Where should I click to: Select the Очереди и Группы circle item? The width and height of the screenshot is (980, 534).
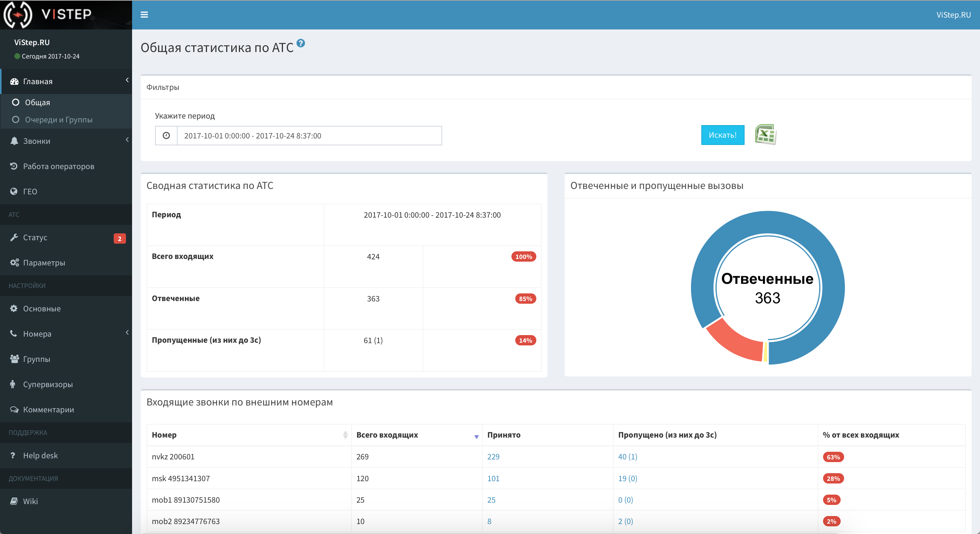pos(16,119)
